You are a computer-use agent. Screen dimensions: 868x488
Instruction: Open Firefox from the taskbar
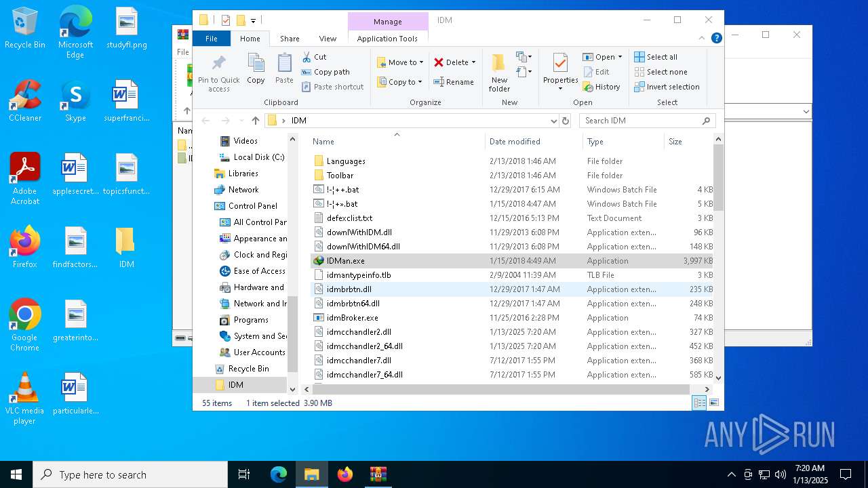click(x=345, y=474)
